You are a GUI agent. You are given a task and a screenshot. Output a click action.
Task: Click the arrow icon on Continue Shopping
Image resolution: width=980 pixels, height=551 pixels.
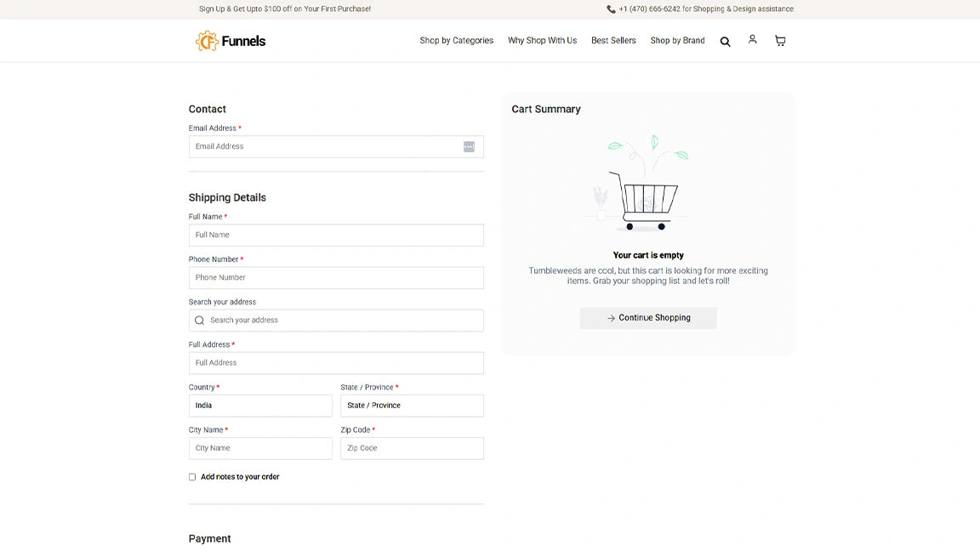[x=611, y=318]
